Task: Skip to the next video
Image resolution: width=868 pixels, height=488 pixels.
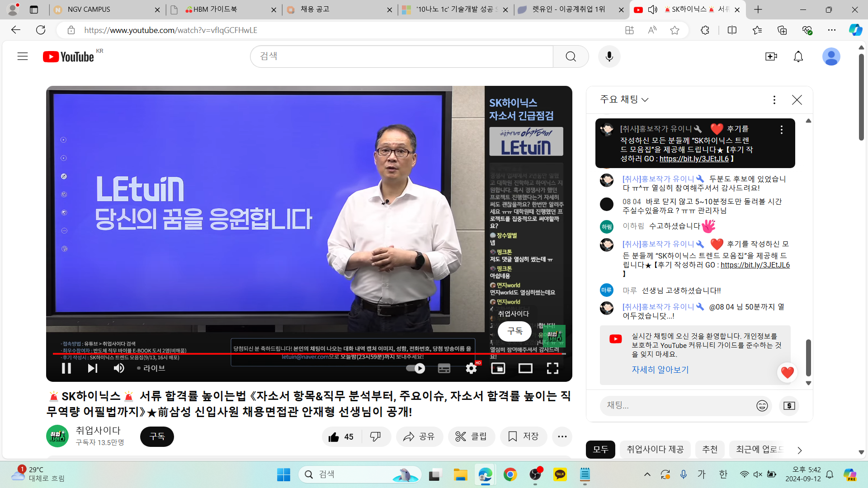Action: click(92, 368)
